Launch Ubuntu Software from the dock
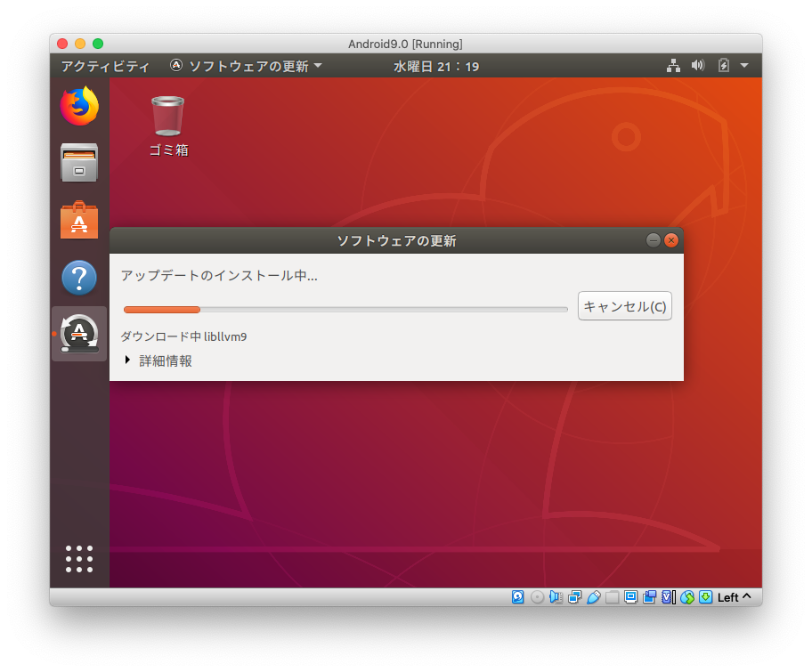 click(79, 220)
